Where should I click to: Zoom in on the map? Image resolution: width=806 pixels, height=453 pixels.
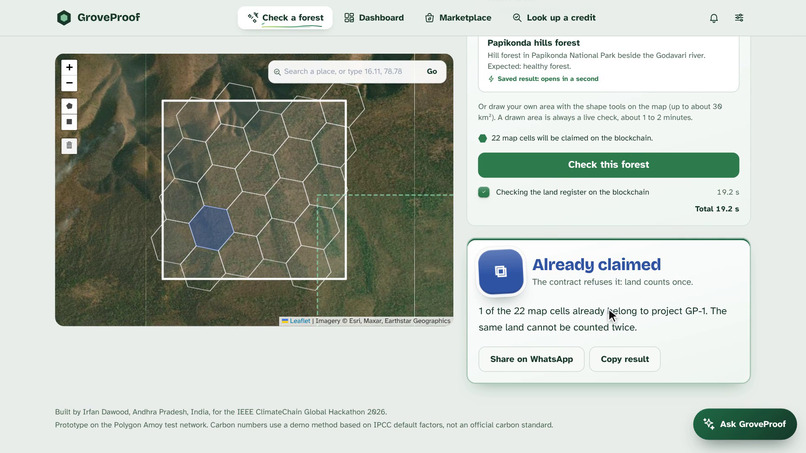(x=69, y=67)
